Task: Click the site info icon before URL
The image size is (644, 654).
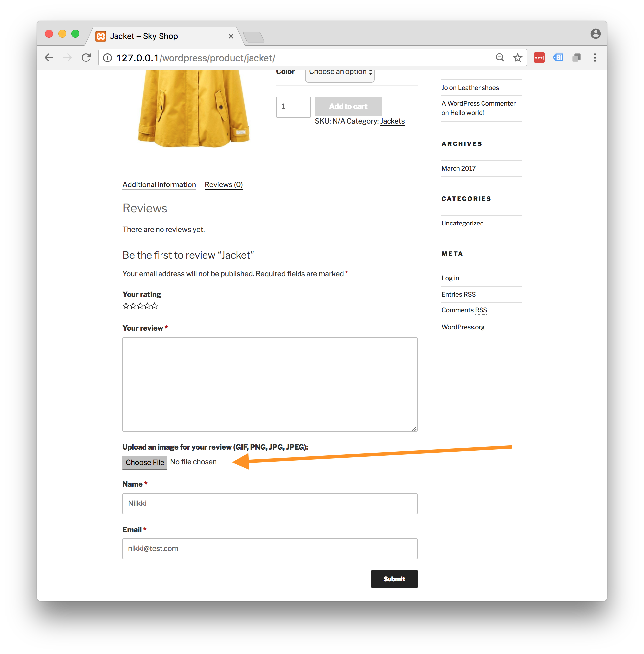Action: 107,58
